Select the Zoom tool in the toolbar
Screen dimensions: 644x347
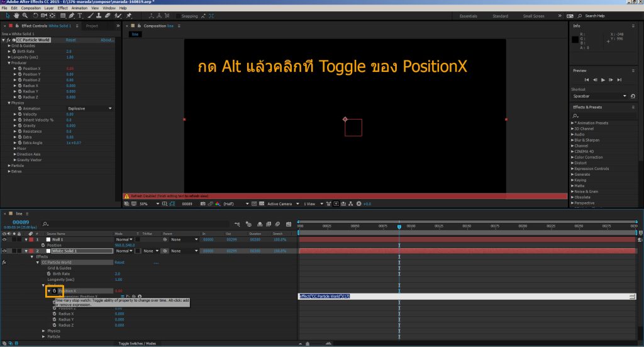tap(24, 15)
